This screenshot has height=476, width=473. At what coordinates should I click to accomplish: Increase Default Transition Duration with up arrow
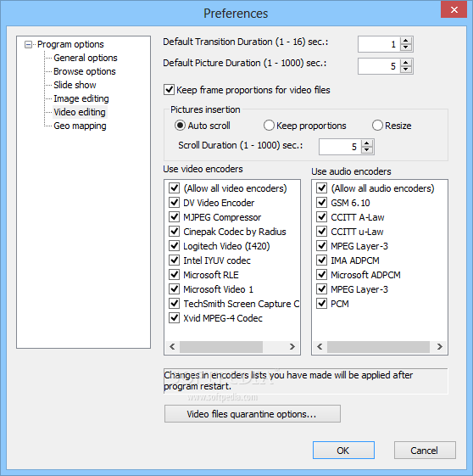406,41
